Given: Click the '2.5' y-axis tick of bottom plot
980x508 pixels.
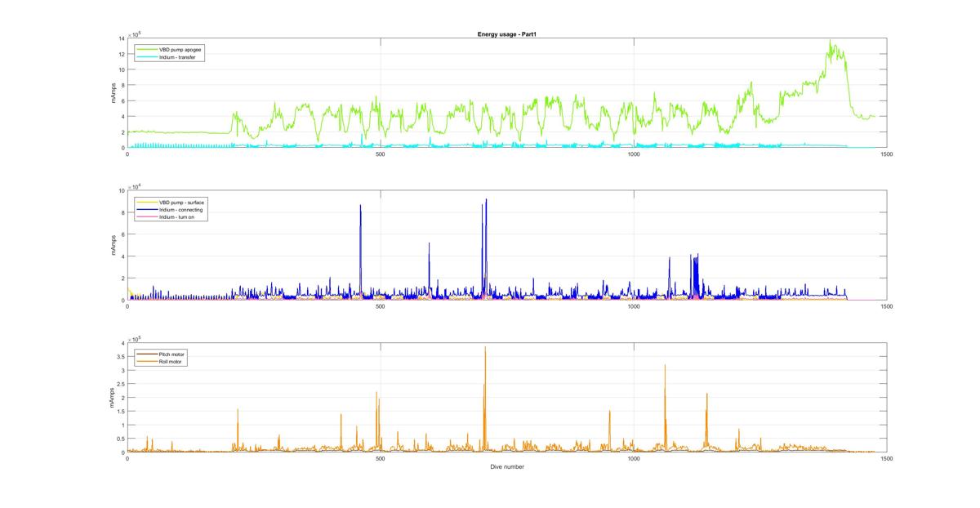Looking at the screenshot, I should tap(120, 384).
